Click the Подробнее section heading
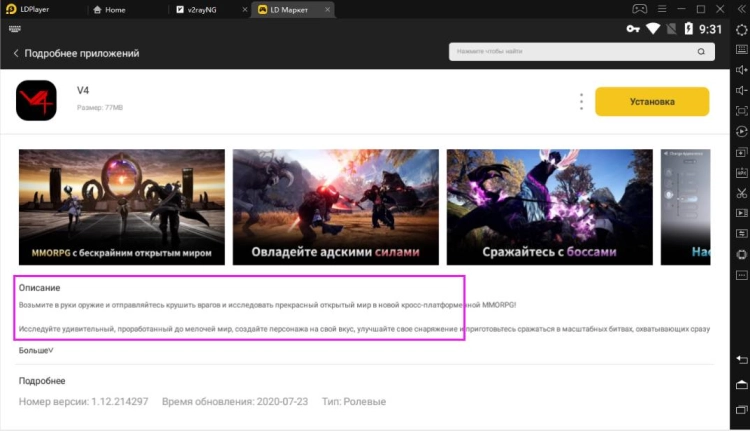 [42, 381]
